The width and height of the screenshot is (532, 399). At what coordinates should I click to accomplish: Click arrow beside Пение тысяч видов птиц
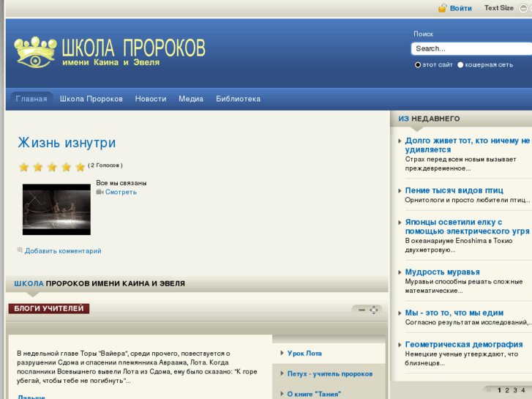click(400, 190)
